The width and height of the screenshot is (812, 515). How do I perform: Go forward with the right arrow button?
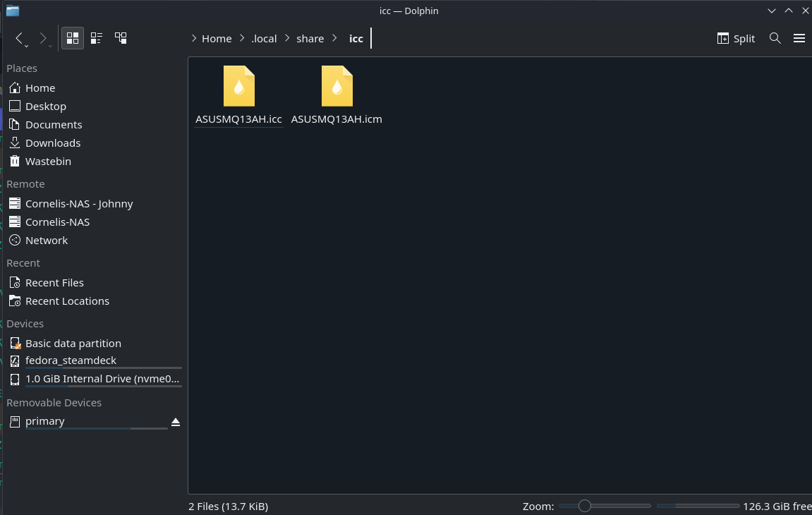click(44, 38)
